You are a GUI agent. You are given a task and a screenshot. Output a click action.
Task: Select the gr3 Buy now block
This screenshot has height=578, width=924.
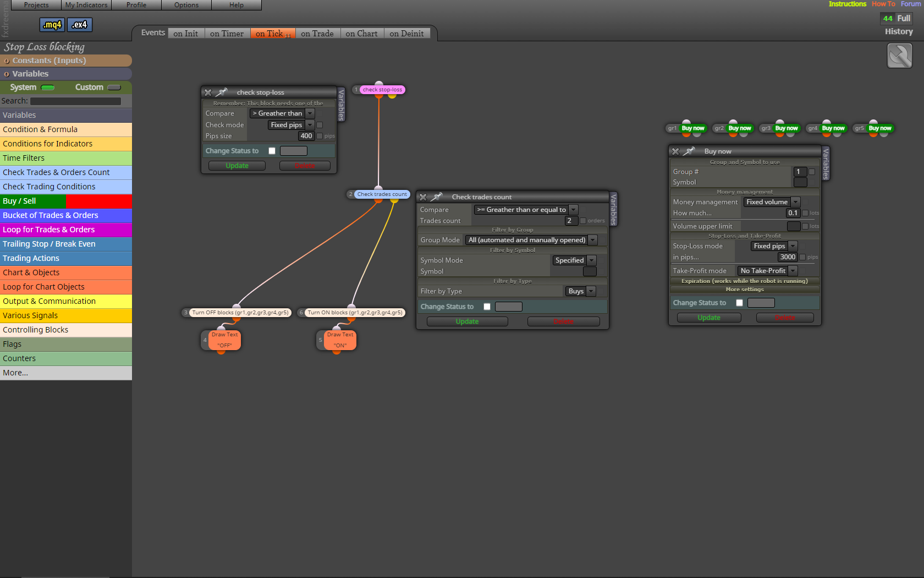click(x=780, y=128)
